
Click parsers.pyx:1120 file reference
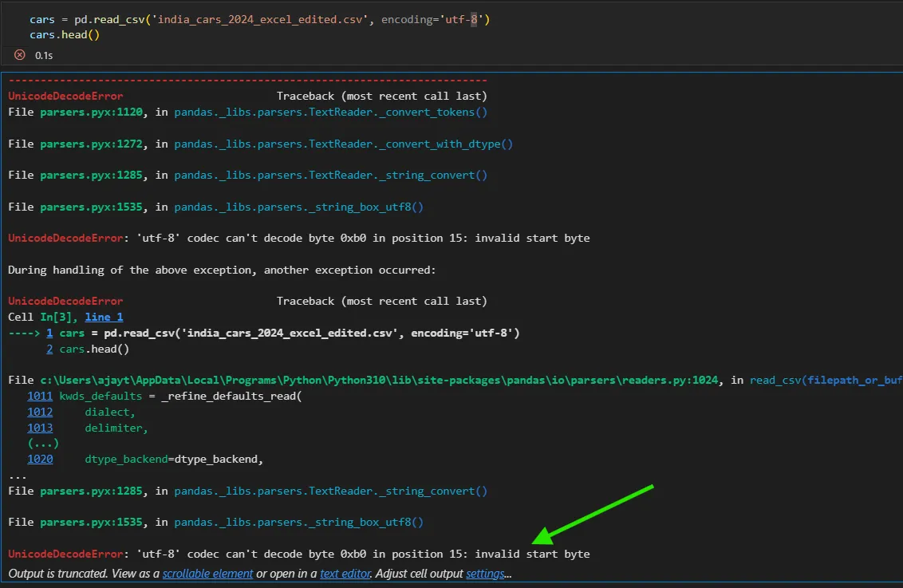(91, 112)
